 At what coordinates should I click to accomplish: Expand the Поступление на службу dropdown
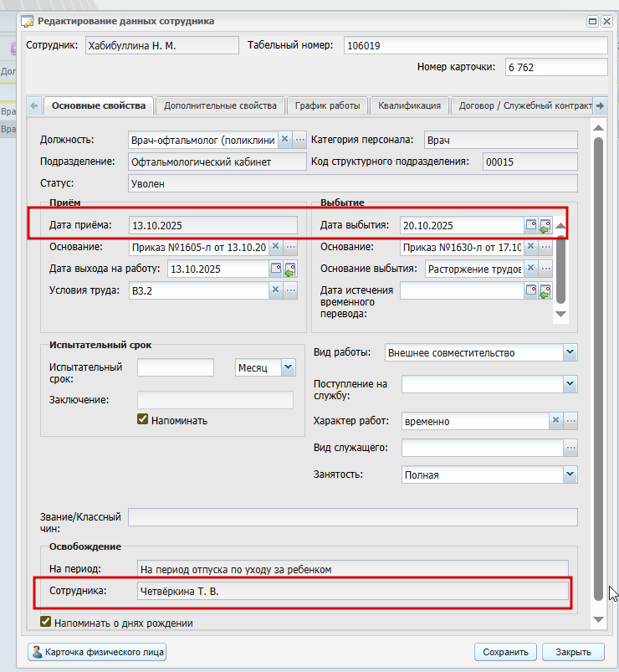pyautogui.click(x=570, y=384)
